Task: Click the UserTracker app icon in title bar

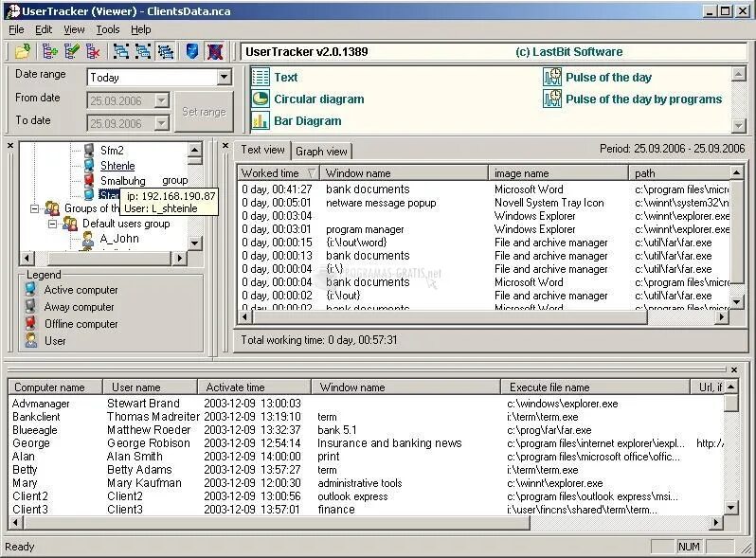Action: (x=12, y=11)
